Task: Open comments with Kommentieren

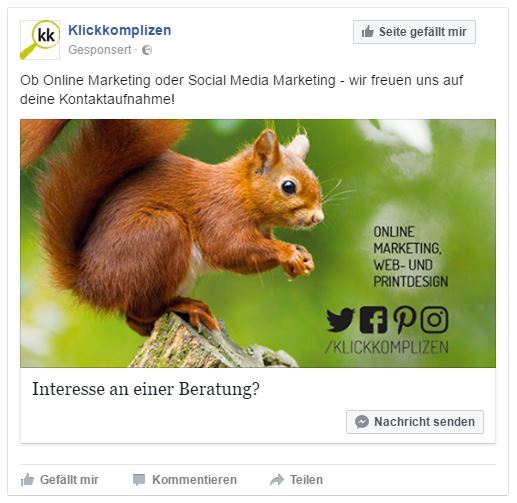Action: (x=185, y=480)
